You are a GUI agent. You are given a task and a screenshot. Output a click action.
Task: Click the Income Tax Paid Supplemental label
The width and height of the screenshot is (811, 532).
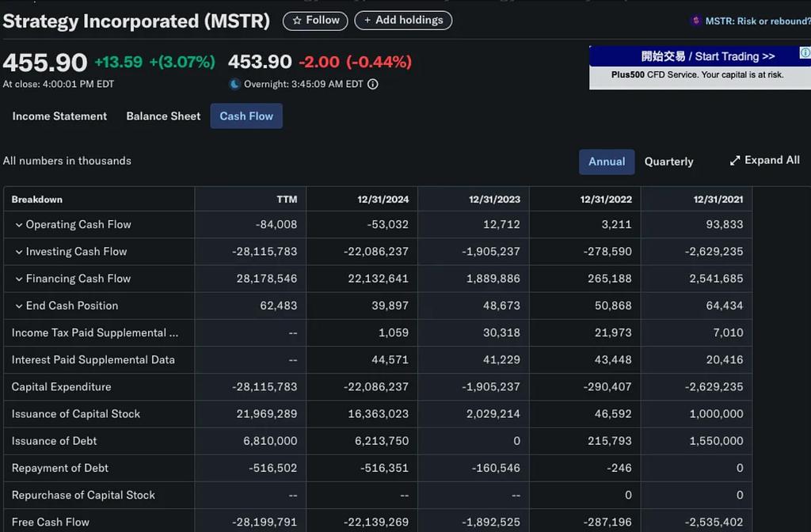point(95,333)
